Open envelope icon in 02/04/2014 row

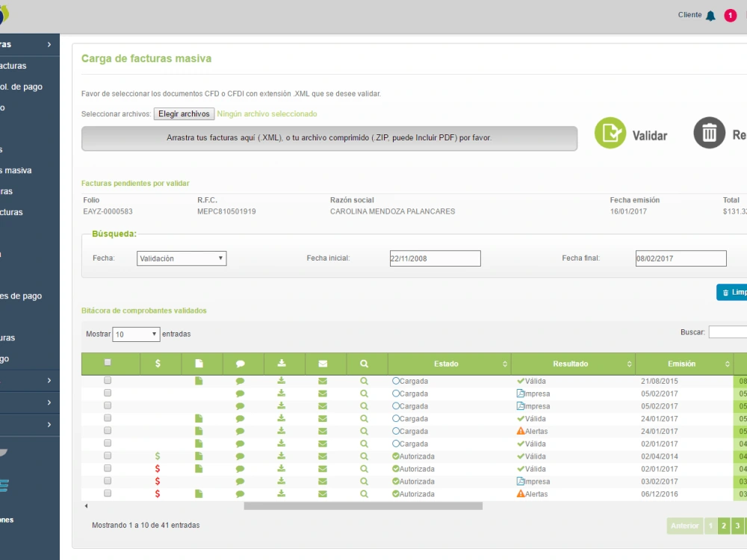(x=323, y=456)
